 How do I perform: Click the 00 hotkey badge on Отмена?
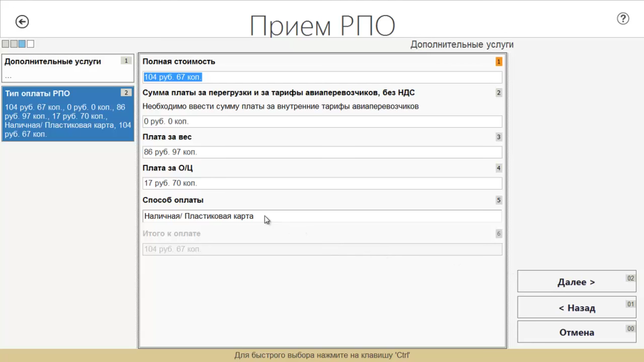click(x=630, y=329)
